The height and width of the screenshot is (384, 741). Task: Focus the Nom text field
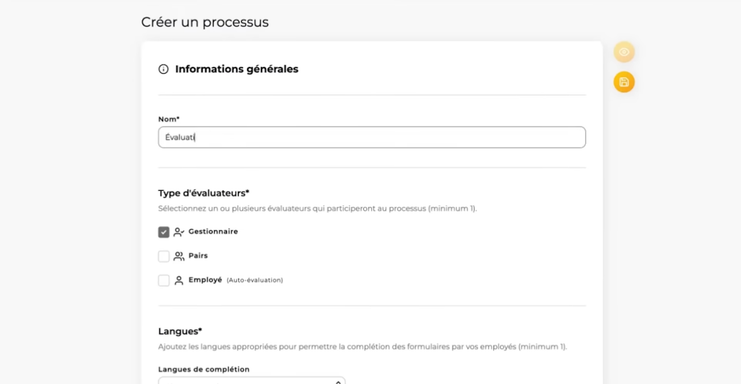[372, 137]
